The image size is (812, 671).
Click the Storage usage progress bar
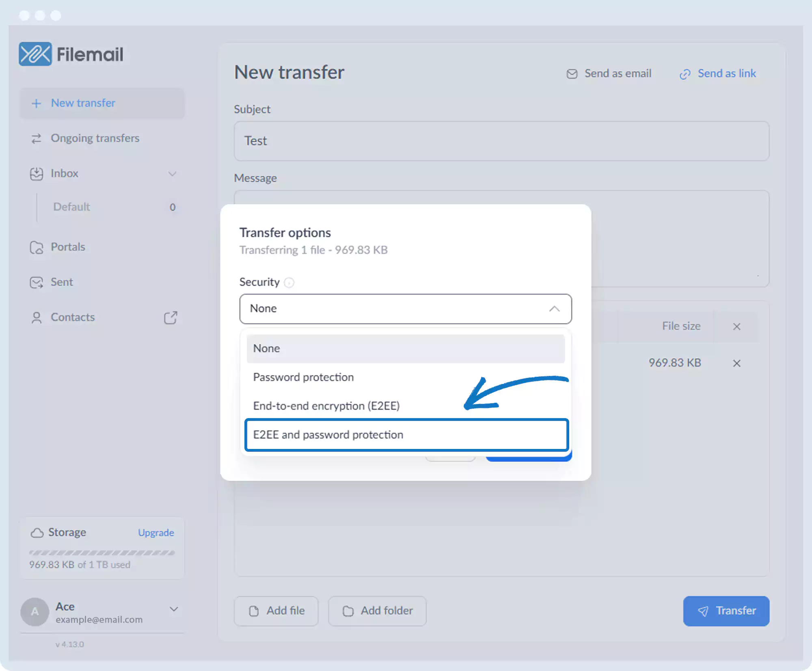coord(102,553)
